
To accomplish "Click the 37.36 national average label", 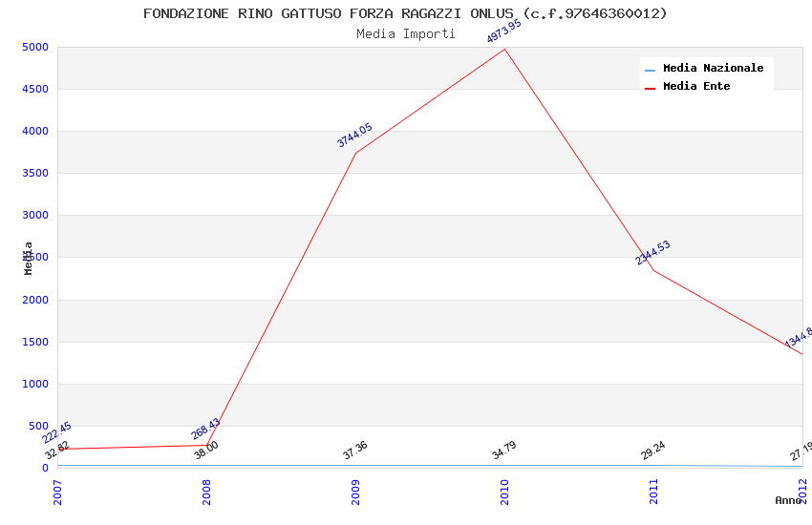I will 355,450.
